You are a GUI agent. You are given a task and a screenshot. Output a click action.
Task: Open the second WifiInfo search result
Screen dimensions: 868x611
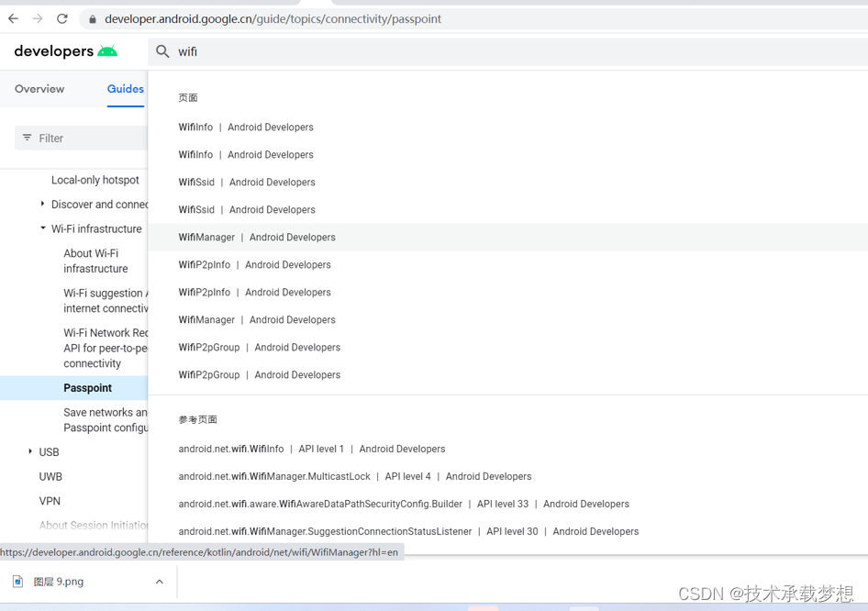coord(246,154)
